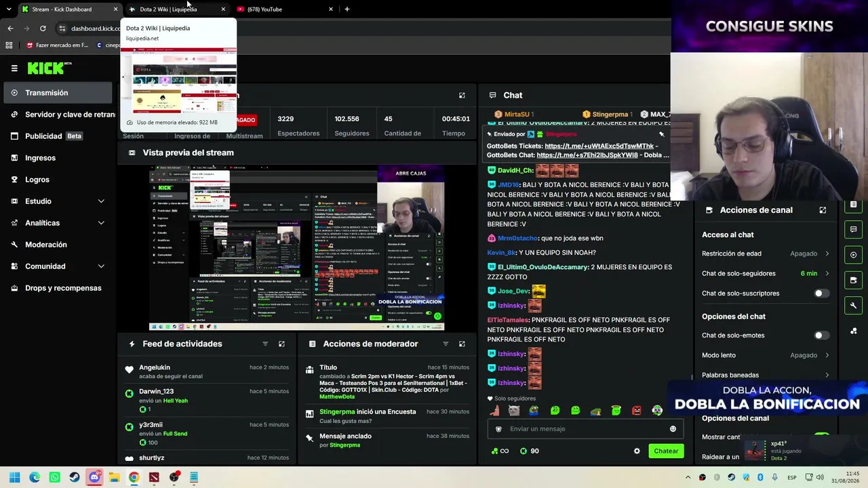Open the Kick logo home link
The height and width of the screenshot is (488, 868).
pyautogui.click(x=50, y=68)
